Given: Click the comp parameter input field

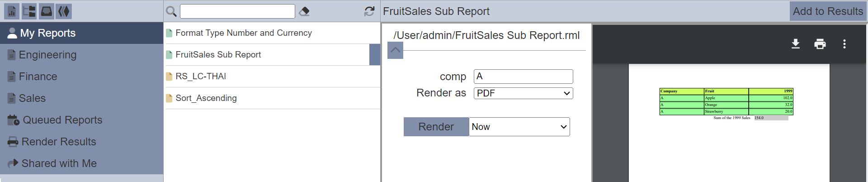Looking at the screenshot, I should (524, 77).
